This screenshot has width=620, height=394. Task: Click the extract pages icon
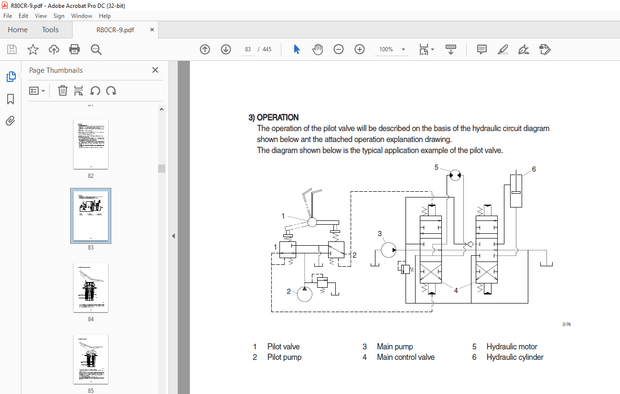(78, 91)
